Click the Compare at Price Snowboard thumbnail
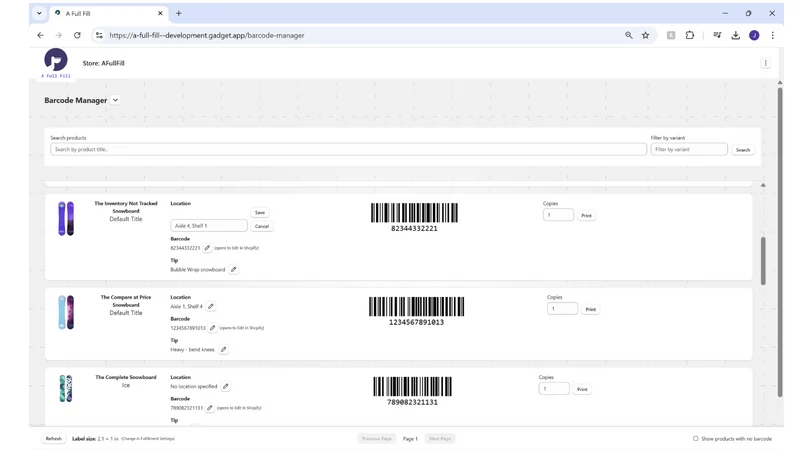 click(x=66, y=312)
